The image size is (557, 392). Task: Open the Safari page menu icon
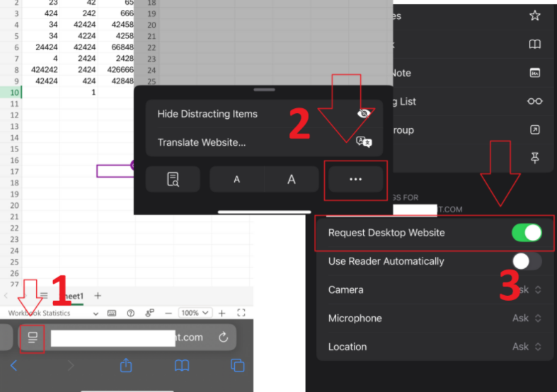click(x=33, y=338)
